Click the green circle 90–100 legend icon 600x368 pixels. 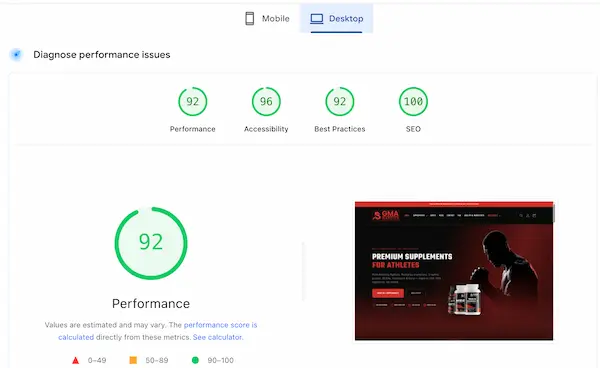click(x=195, y=360)
